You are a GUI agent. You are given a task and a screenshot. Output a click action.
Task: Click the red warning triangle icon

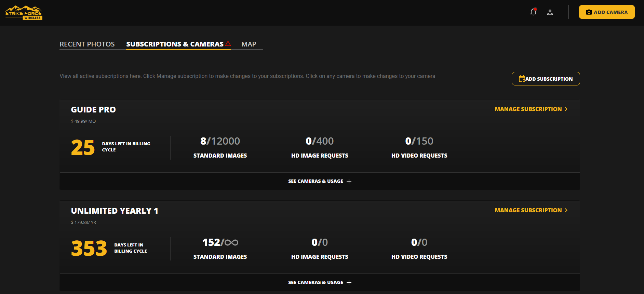pos(228,44)
